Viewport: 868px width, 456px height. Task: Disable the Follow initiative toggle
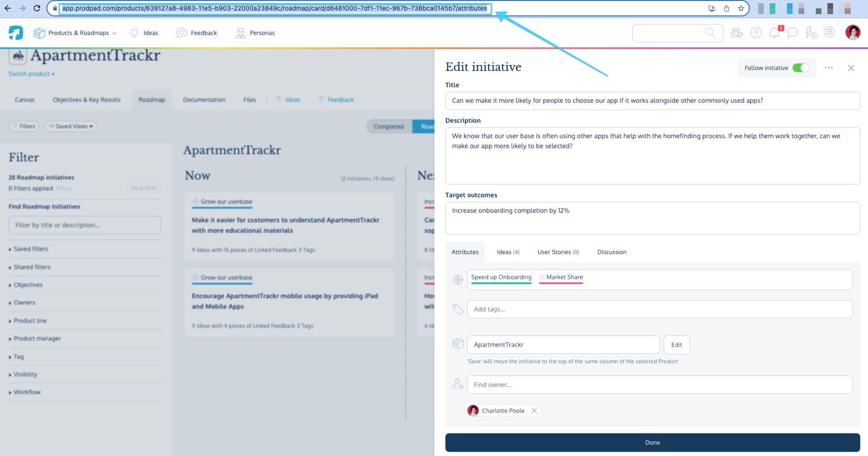point(801,67)
